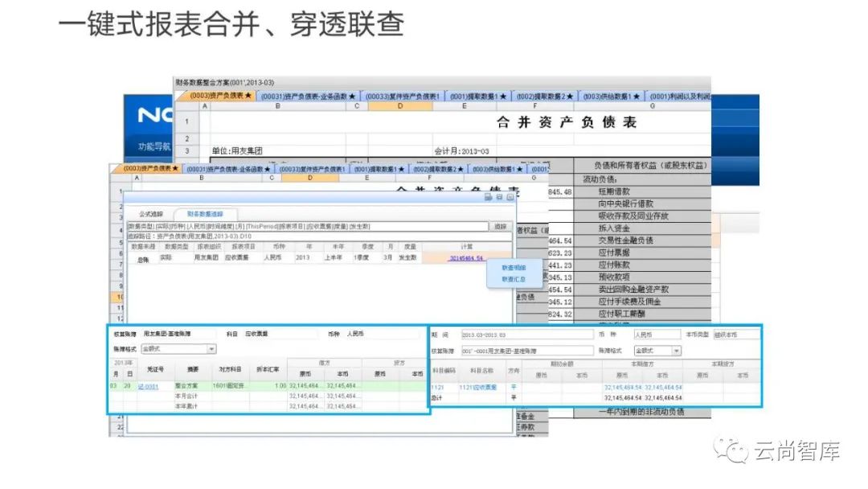This screenshot has width=868, height=489.
Task: Click the 短期借款 cell
Action: pyautogui.click(x=642, y=191)
